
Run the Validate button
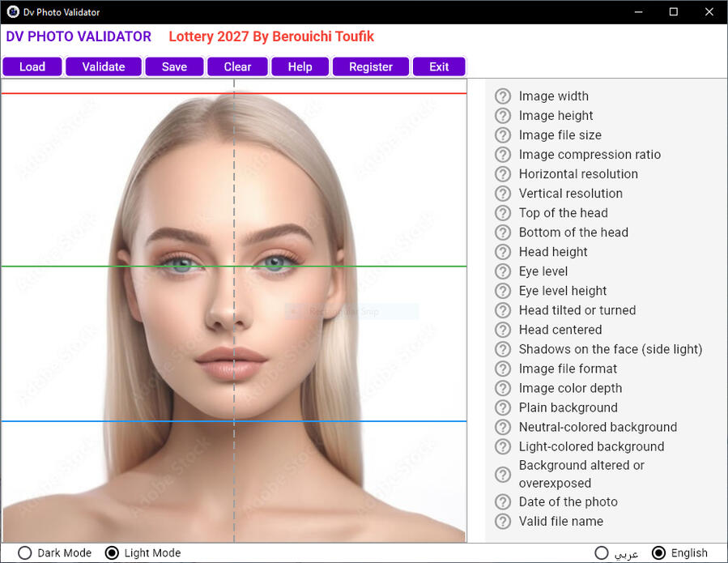[x=104, y=66]
